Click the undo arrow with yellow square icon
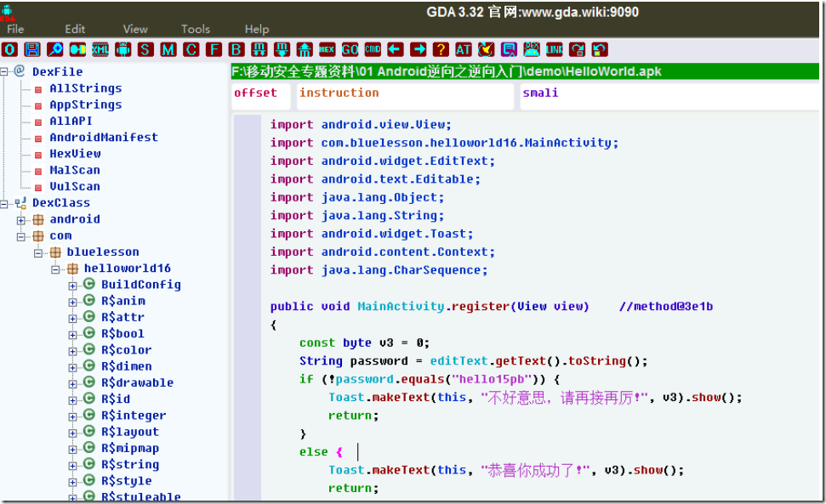 (600, 49)
